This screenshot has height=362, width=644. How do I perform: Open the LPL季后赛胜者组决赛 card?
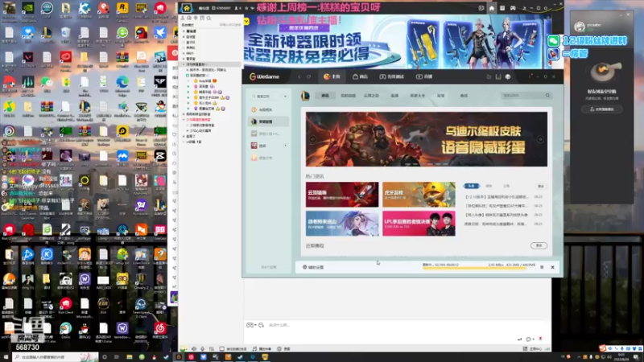coord(419,224)
